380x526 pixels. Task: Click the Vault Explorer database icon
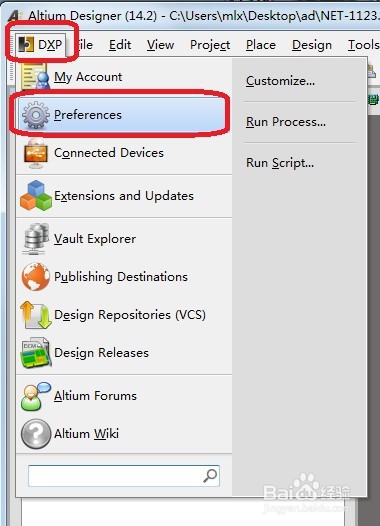coord(36,239)
